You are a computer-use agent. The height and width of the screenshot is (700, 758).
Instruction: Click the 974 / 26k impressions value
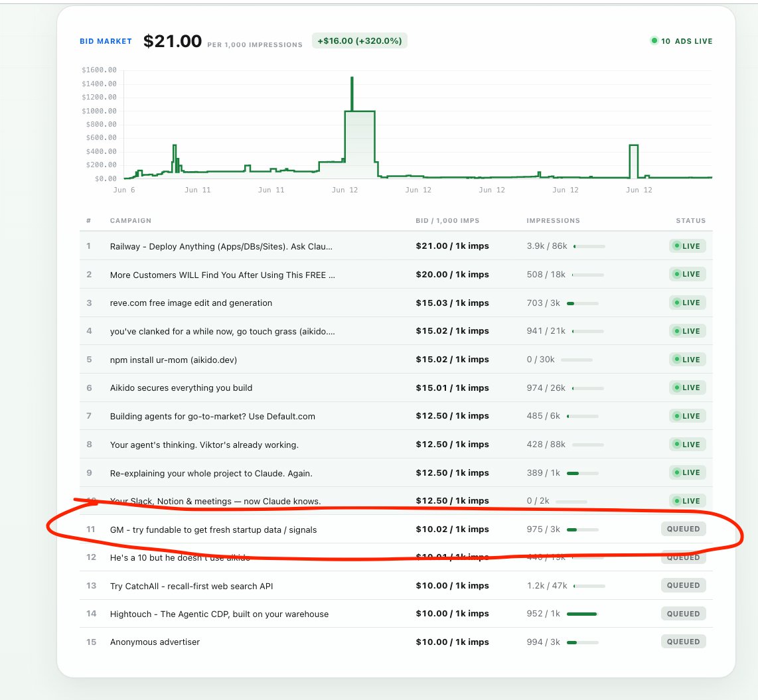click(546, 388)
